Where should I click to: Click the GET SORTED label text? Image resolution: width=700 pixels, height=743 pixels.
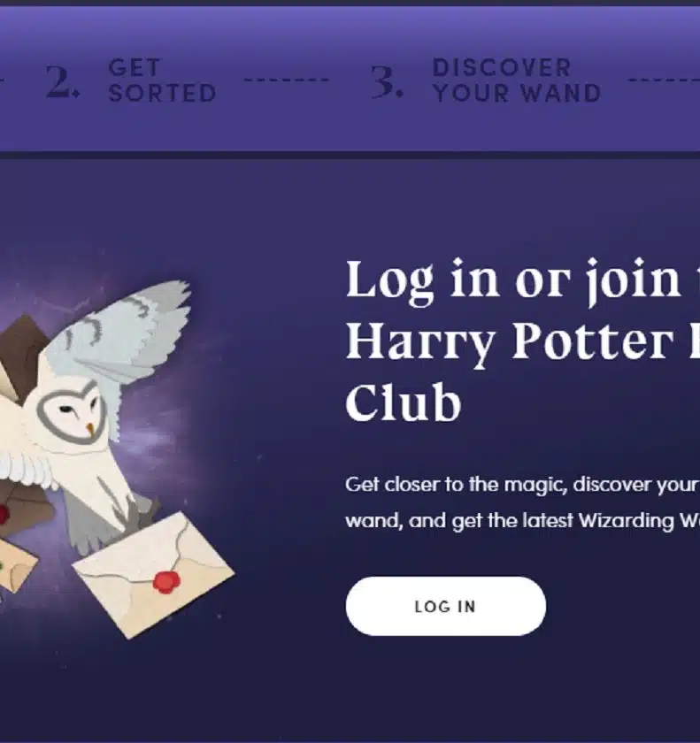162,80
